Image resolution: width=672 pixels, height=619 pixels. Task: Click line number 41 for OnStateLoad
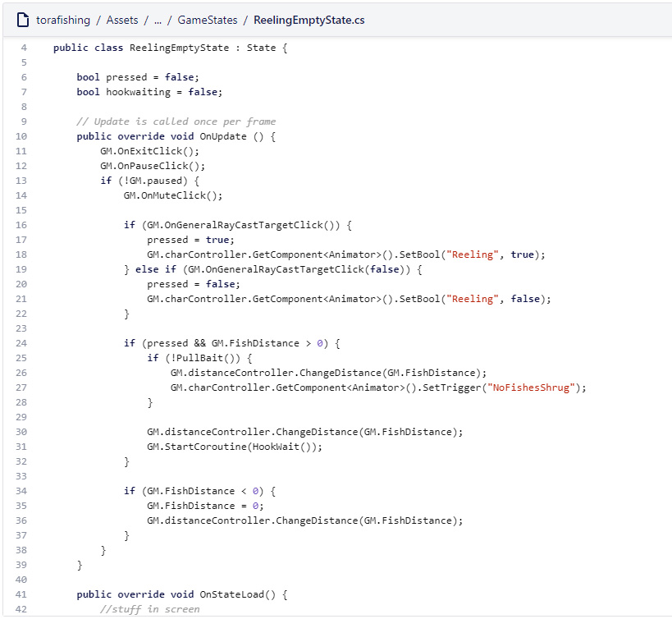point(21,594)
